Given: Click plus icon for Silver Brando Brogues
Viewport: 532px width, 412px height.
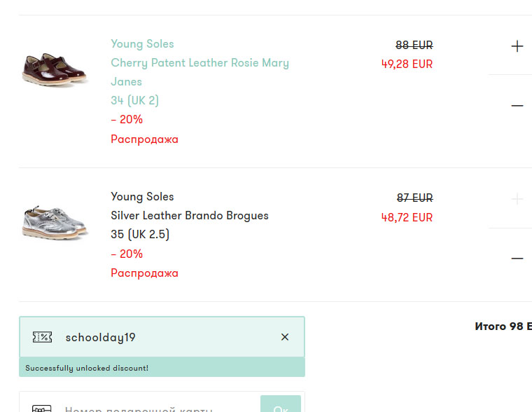Looking at the screenshot, I should pos(517,200).
